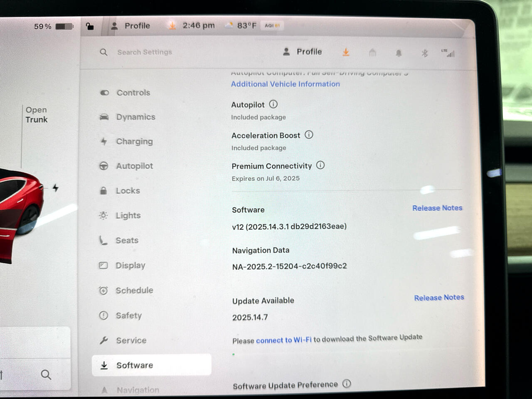The image size is (532, 399).
Task: Click the connect to Wi-Fi link
Action: [284, 340]
